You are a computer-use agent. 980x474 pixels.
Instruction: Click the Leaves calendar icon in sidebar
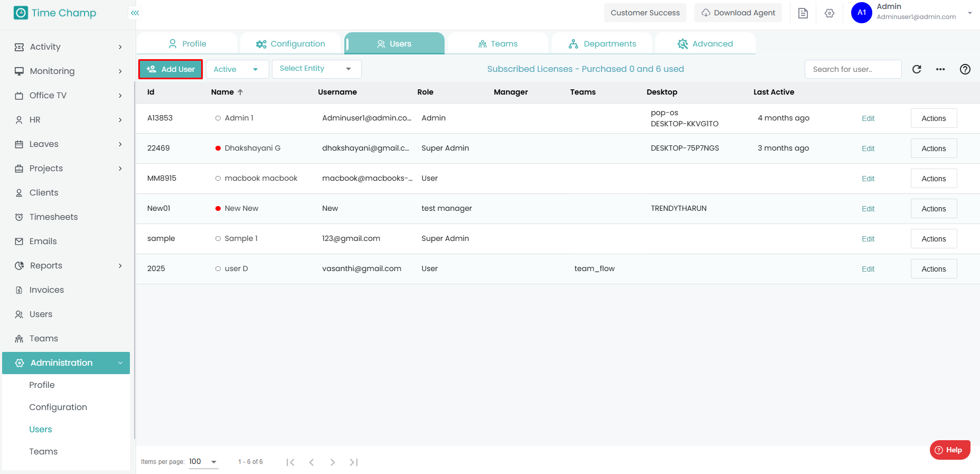(19, 144)
